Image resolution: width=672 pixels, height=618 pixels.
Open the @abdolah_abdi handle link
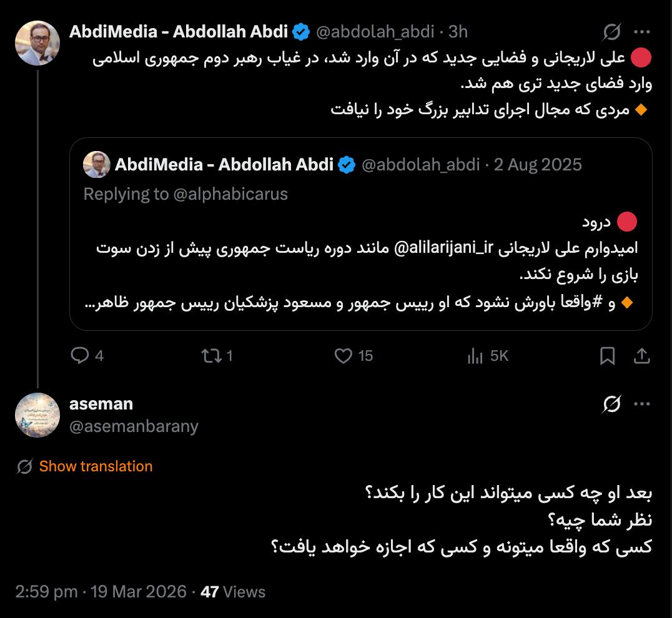pyautogui.click(x=374, y=31)
